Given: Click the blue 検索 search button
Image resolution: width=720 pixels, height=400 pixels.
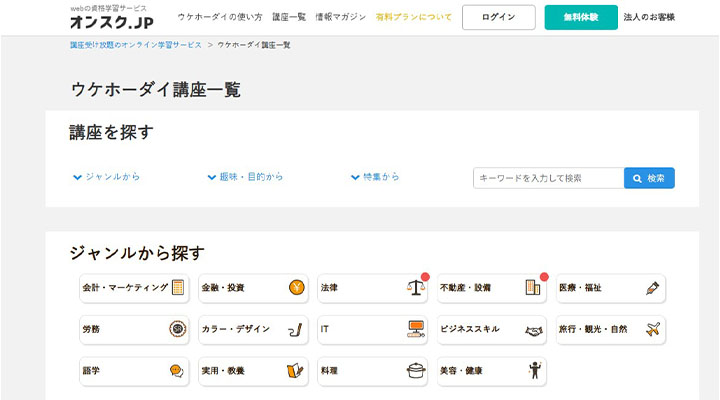Looking at the screenshot, I should [649, 178].
